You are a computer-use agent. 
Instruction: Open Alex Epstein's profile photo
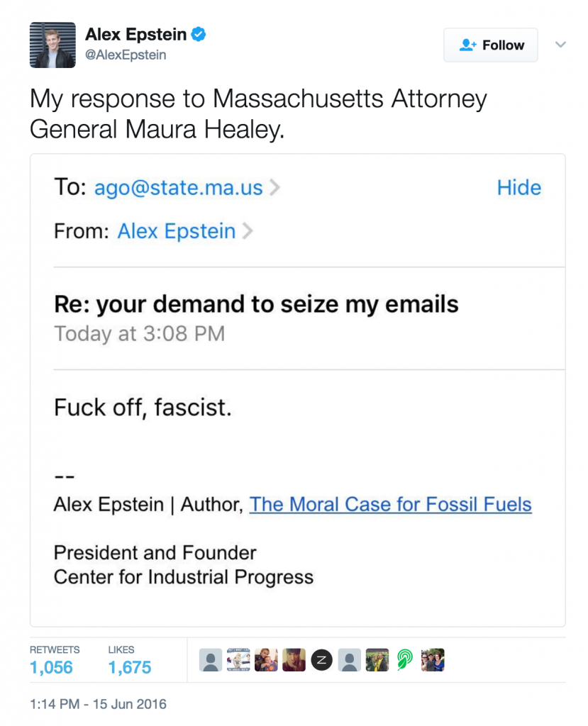point(52,45)
